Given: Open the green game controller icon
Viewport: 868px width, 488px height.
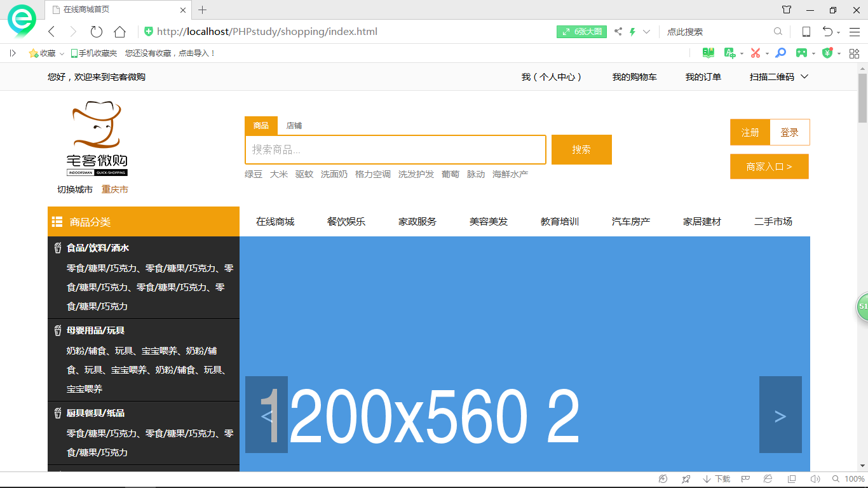Looking at the screenshot, I should click(x=802, y=53).
